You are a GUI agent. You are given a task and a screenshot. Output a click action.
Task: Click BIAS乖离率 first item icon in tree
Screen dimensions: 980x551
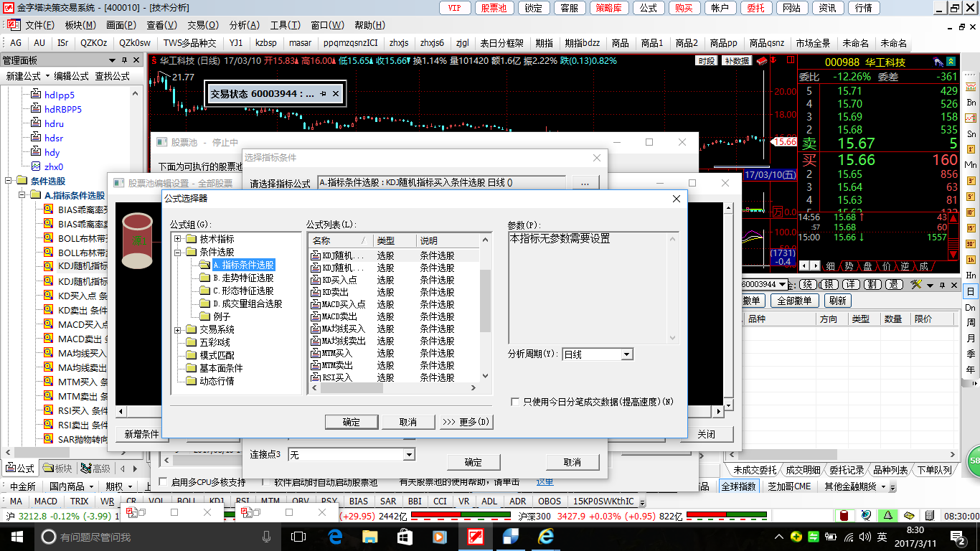(48, 209)
